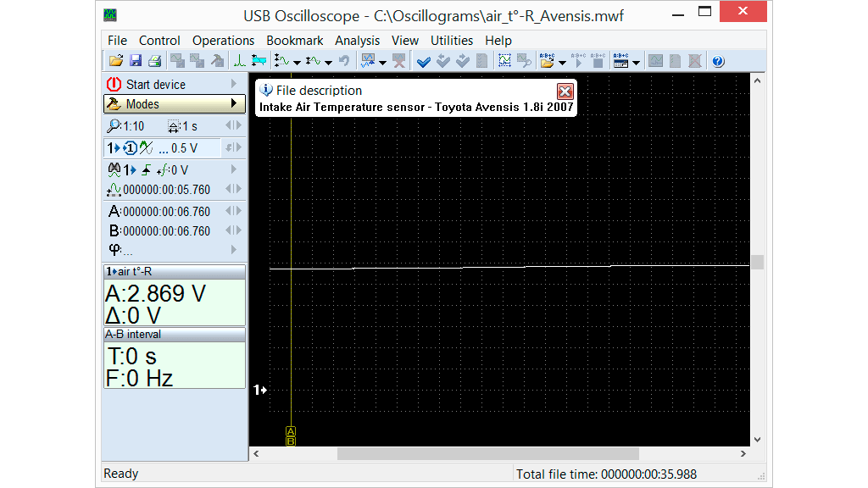
Task: Click the grayed page with red X icon
Action: click(x=695, y=61)
